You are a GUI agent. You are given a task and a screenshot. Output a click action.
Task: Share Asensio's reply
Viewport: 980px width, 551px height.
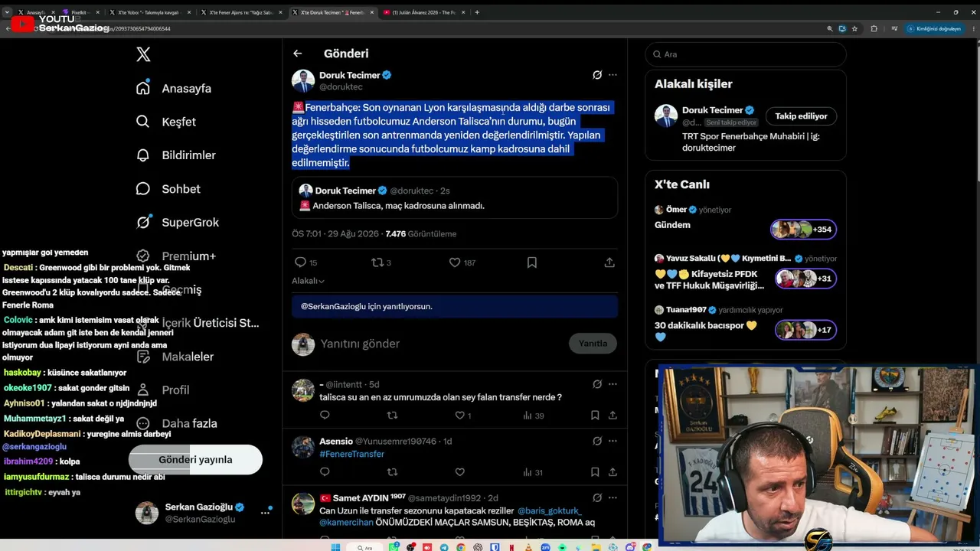click(612, 472)
